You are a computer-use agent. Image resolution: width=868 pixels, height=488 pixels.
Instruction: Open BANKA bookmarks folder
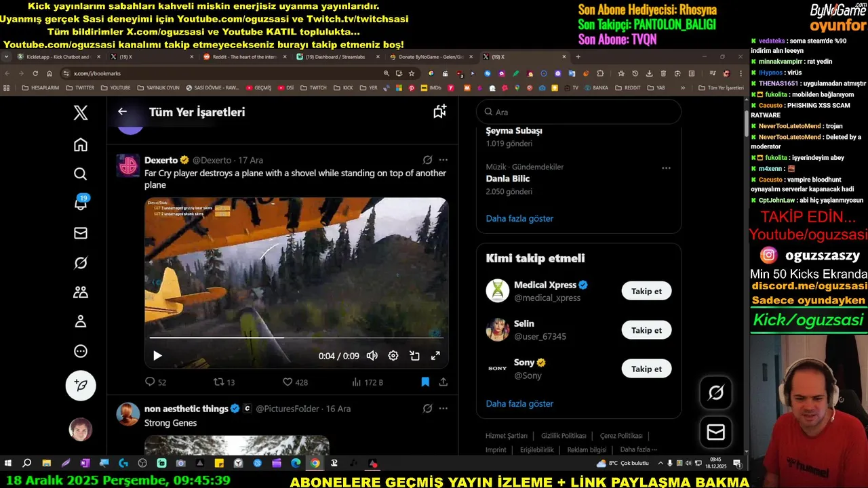(595, 87)
